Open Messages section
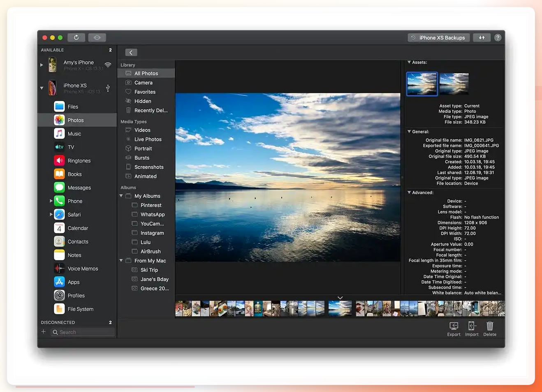The image size is (542, 392). click(78, 188)
